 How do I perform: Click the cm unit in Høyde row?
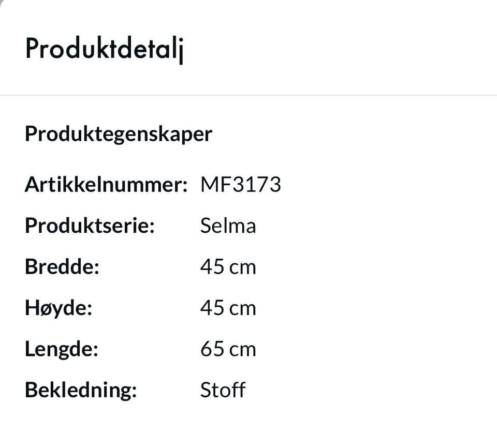[x=243, y=309]
